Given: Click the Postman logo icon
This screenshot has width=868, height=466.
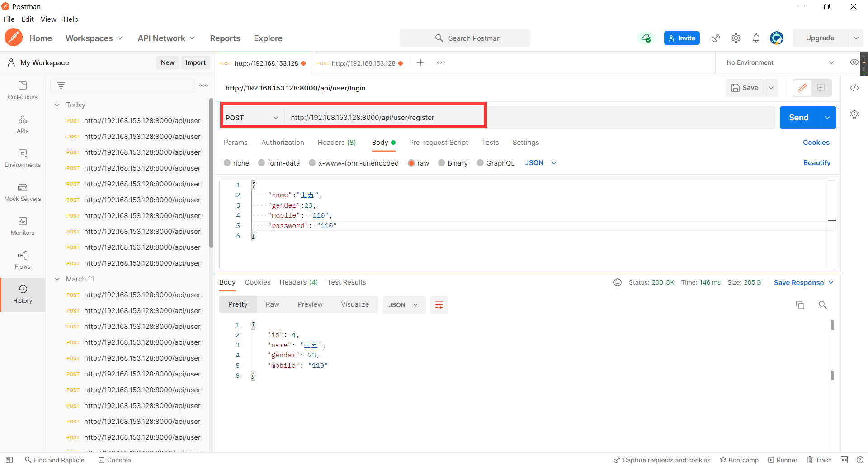Looking at the screenshot, I should 14,38.
